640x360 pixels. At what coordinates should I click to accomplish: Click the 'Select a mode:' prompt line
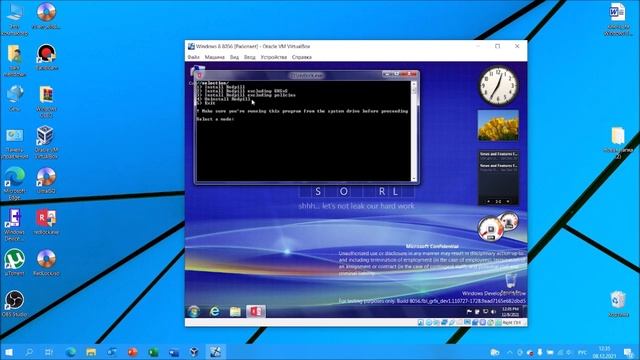(215, 119)
